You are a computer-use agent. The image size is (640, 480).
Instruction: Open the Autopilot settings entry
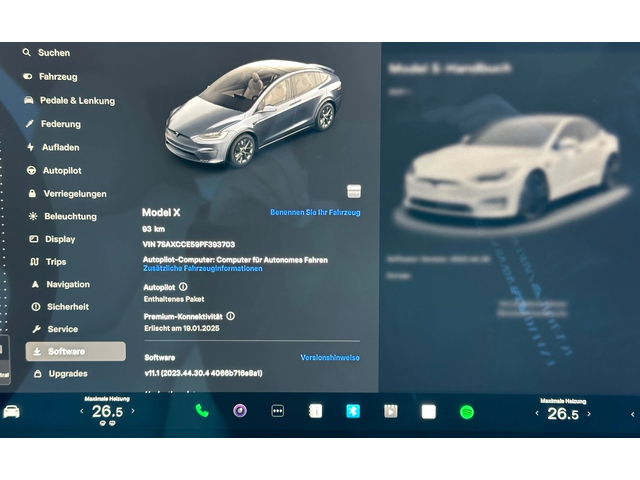pyautogui.click(x=54, y=171)
